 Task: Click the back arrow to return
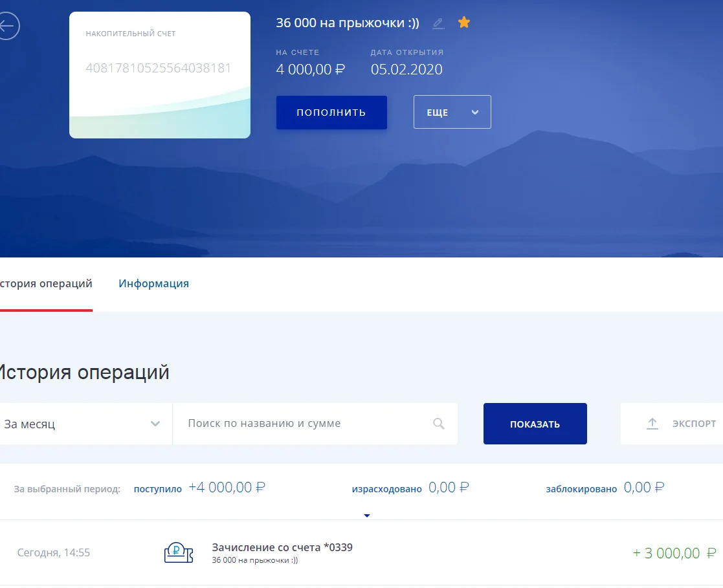pyautogui.click(x=8, y=26)
